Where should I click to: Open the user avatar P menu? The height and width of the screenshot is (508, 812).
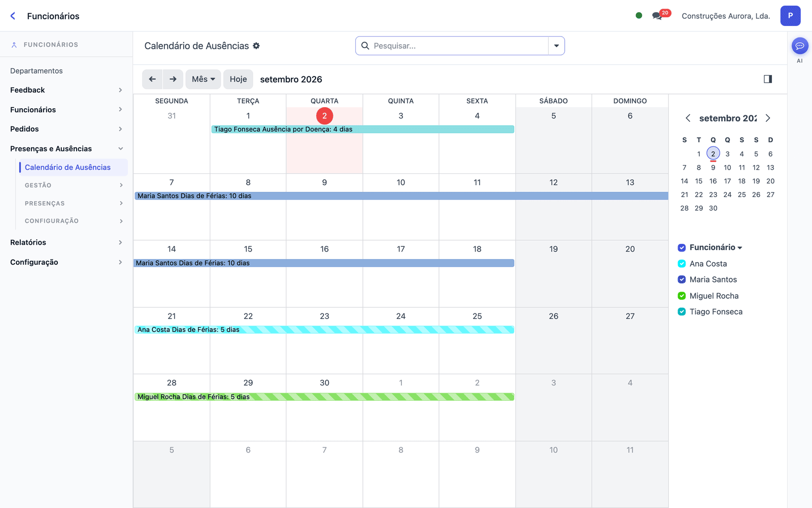[790, 16]
